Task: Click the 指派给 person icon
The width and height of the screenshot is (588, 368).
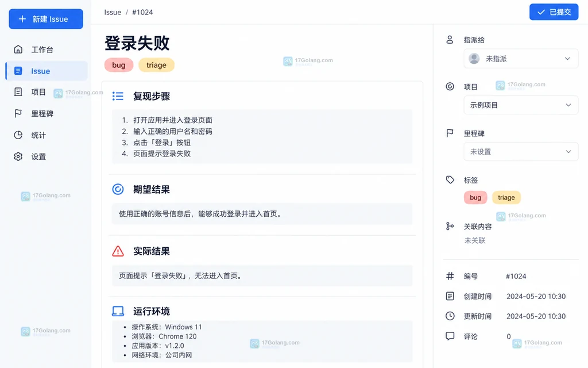Action: pos(450,40)
